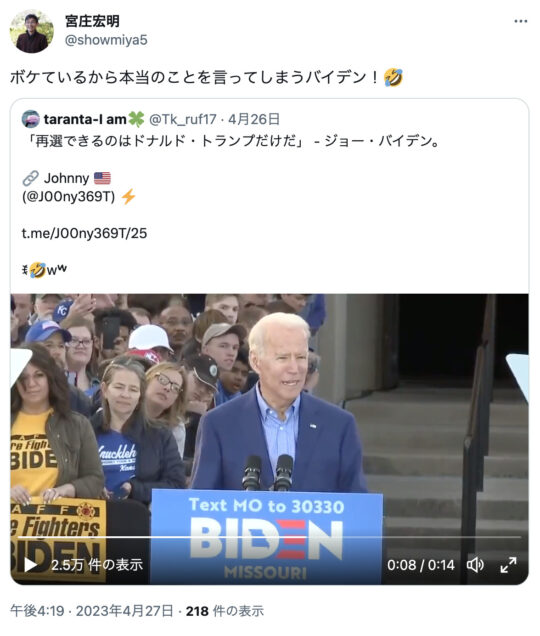Click the main tweet text ボケているから
This screenshot has height=636, width=540.
point(207,77)
